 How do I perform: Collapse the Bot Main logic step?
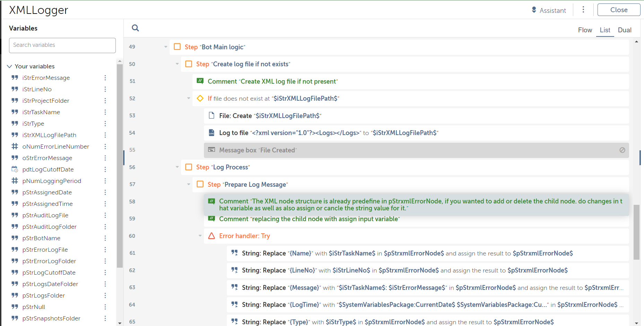(x=166, y=47)
